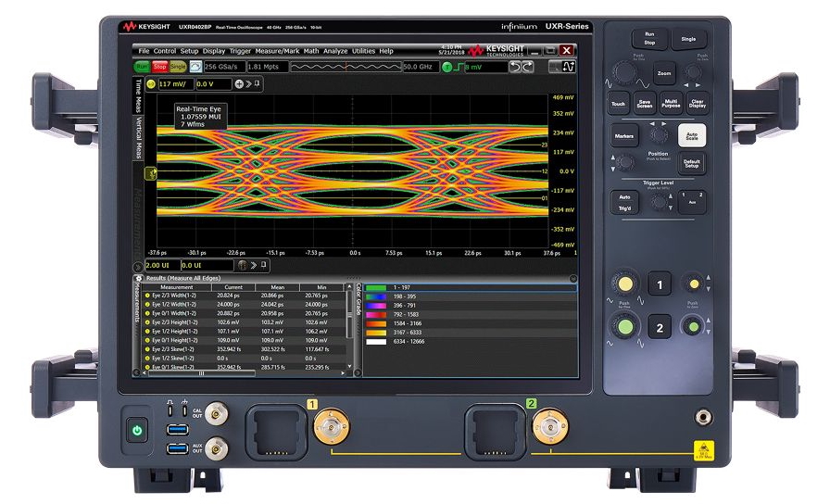
Task: Click the Save Screen front panel key
Action: pyautogui.click(x=644, y=105)
